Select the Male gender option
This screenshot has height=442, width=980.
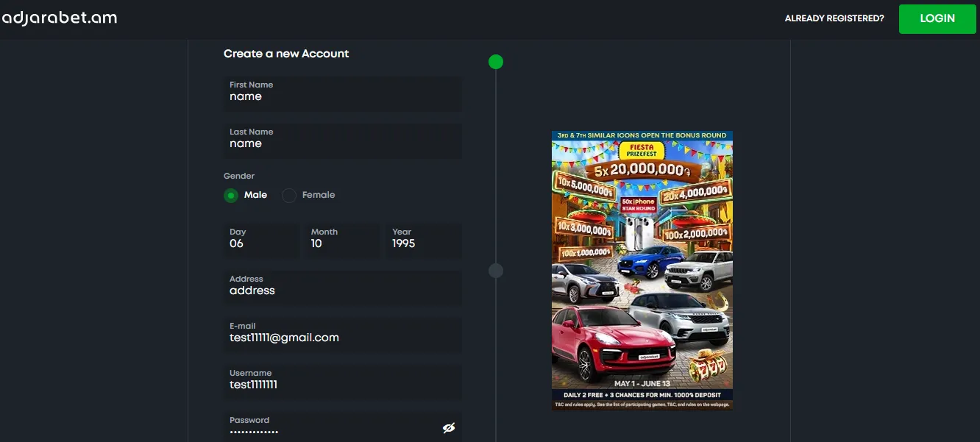(x=246, y=195)
